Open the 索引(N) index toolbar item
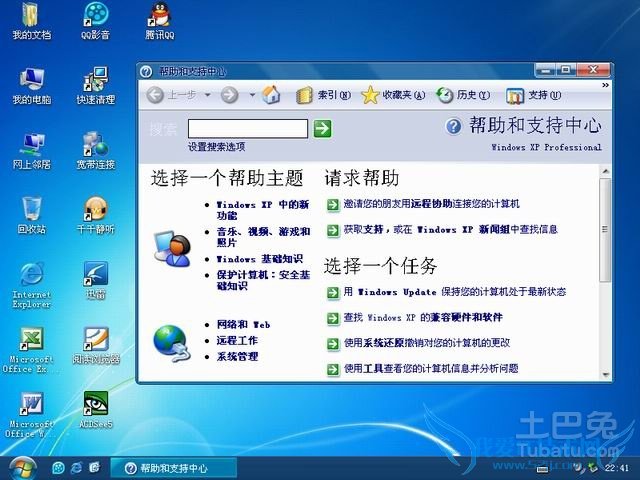The height and width of the screenshot is (480, 640). coord(323,95)
